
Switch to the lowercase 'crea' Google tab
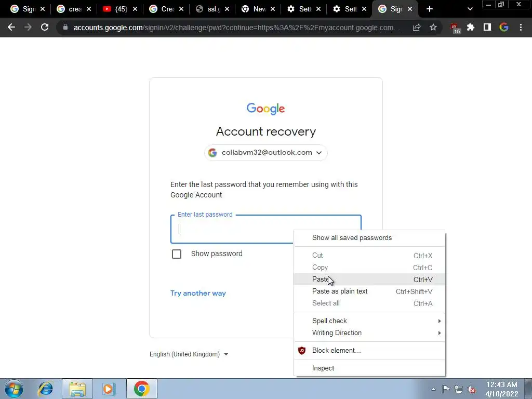point(74,9)
